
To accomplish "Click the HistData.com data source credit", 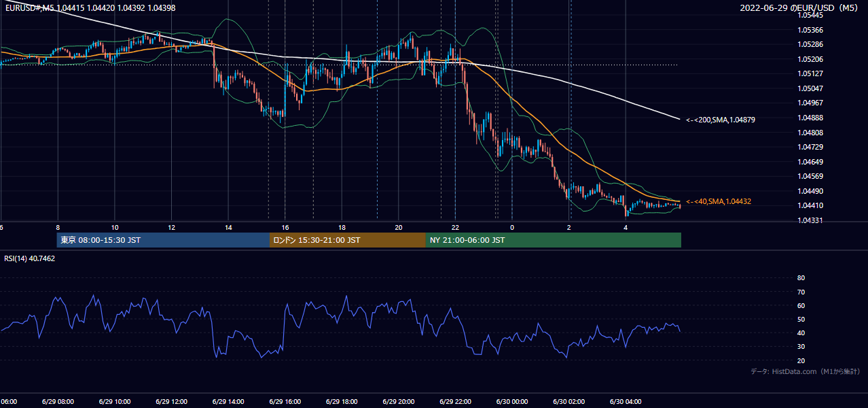I will click(806, 371).
